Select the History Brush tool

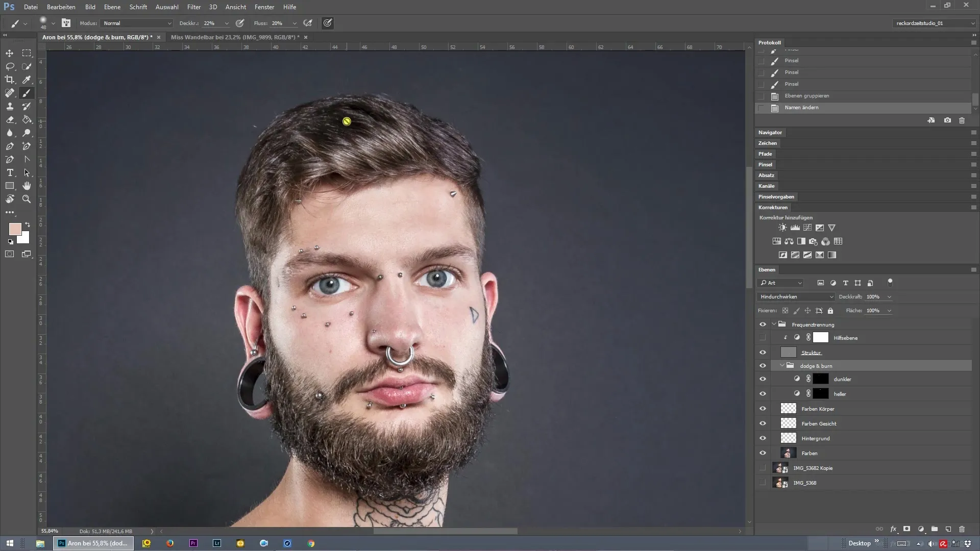(27, 106)
